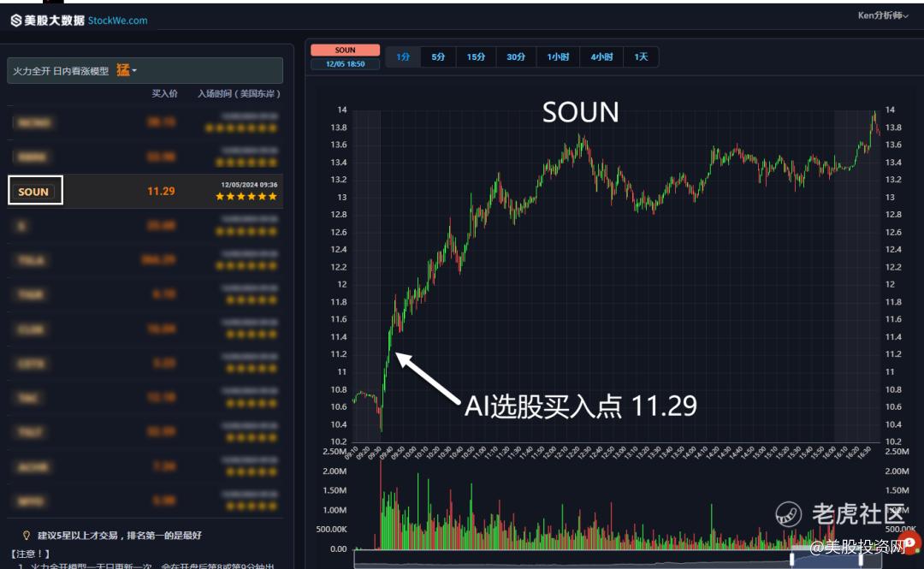This screenshot has height=569, width=924.
Task: Select the 15分 timeframe tab
Action: click(x=476, y=57)
